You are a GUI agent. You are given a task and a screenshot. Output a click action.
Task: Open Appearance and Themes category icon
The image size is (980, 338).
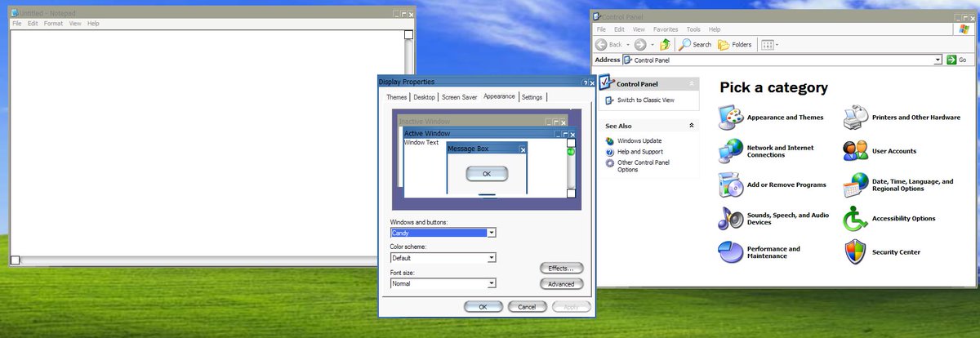click(730, 118)
